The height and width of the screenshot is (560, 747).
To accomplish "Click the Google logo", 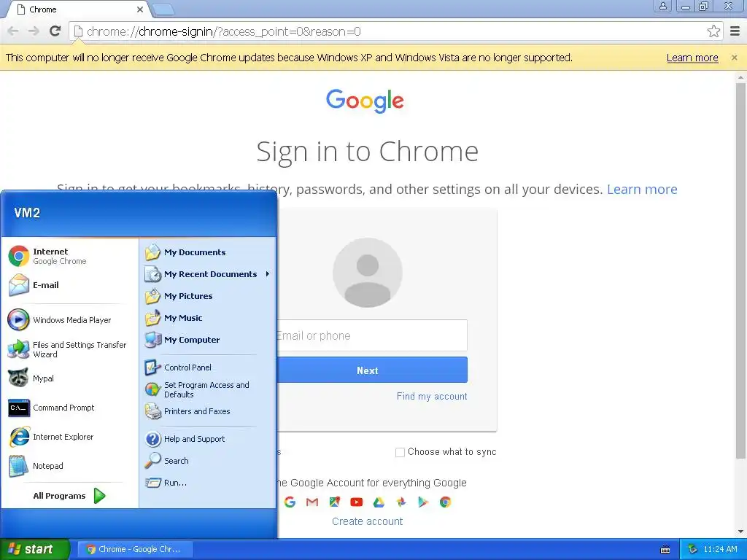I will [x=365, y=101].
